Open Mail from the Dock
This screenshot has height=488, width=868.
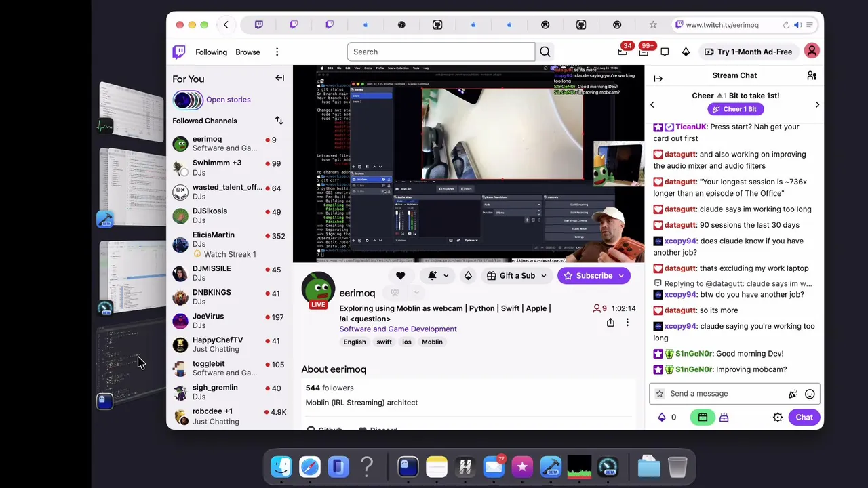494,467
